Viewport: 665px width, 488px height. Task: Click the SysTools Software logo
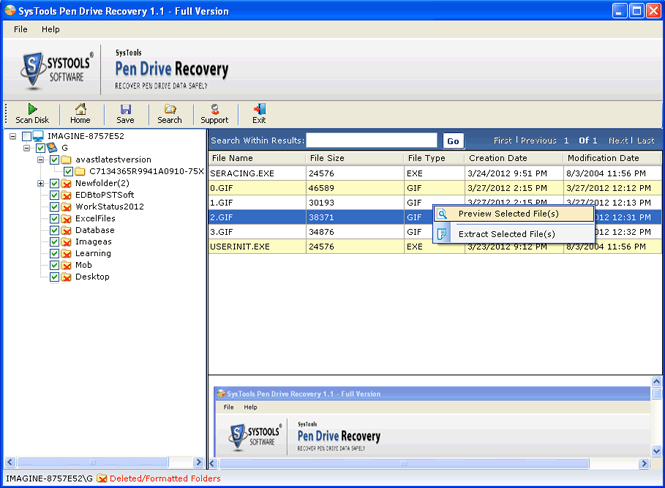click(x=56, y=70)
